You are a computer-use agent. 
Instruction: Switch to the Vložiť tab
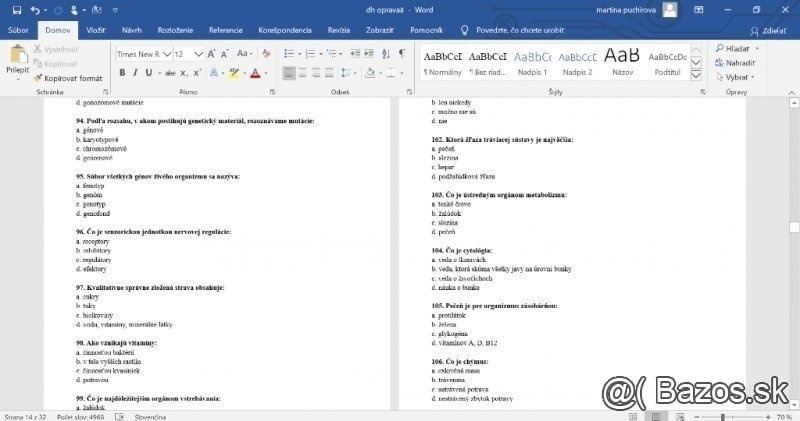[x=96, y=31]
